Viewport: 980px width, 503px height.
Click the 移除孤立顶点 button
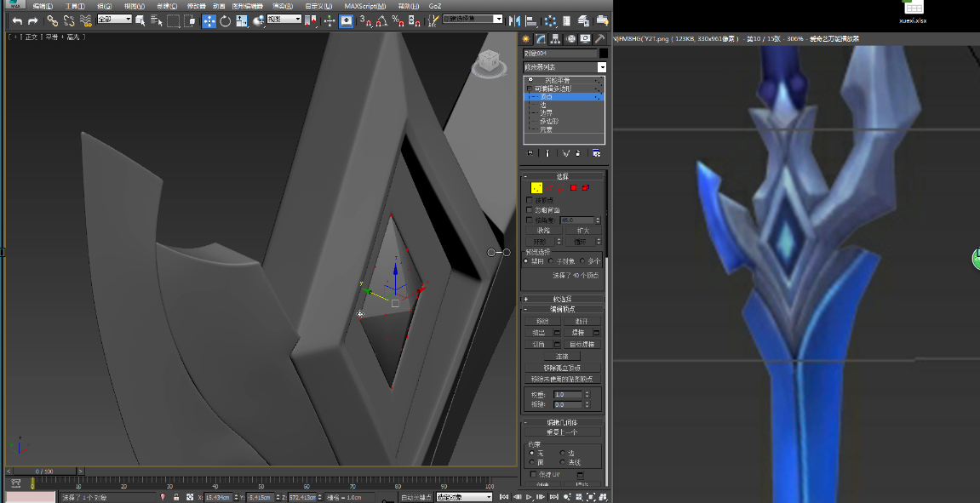(563, 368)
